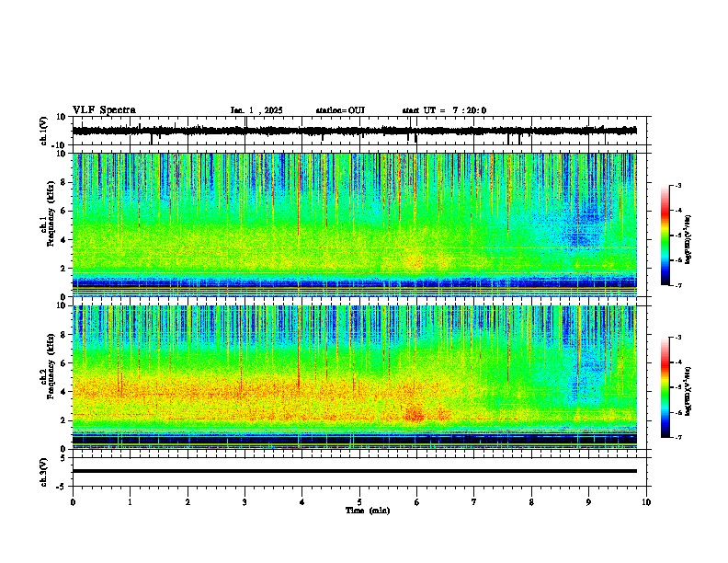This screenshot has height=563, width=728.
Task: Click the "Time (min)" axis title
Action: [x=368, y=511]
